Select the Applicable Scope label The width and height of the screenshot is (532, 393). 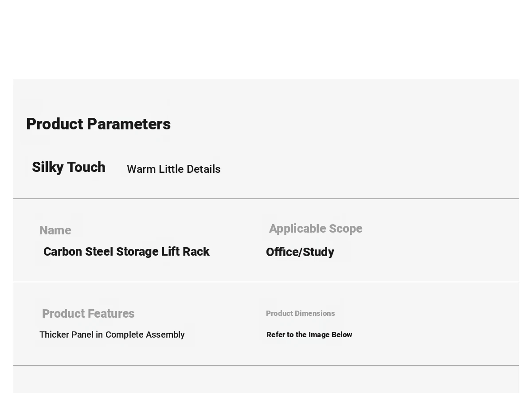[x=316, y=229]
